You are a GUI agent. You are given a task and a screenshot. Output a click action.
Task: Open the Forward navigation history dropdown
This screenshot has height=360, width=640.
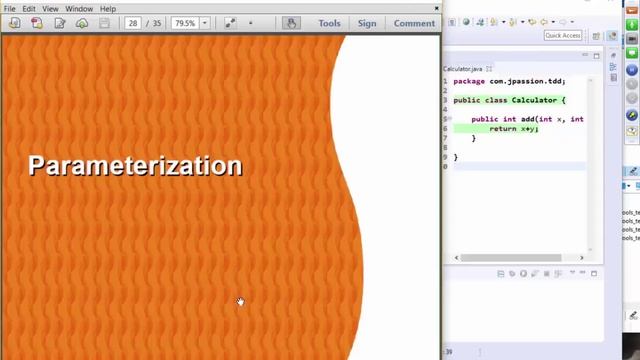[x=572, y=22]
